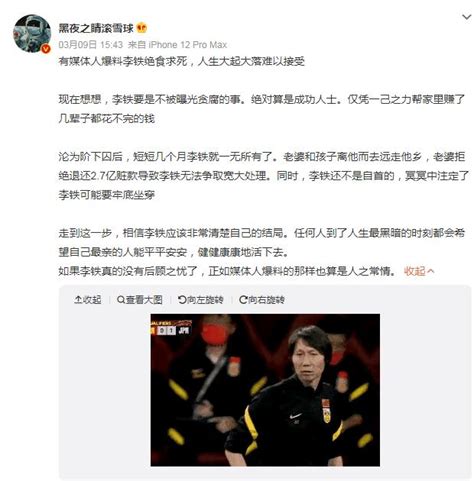
Task: Click the upload-arrow icon before 收起
Action: click(78, 300)
